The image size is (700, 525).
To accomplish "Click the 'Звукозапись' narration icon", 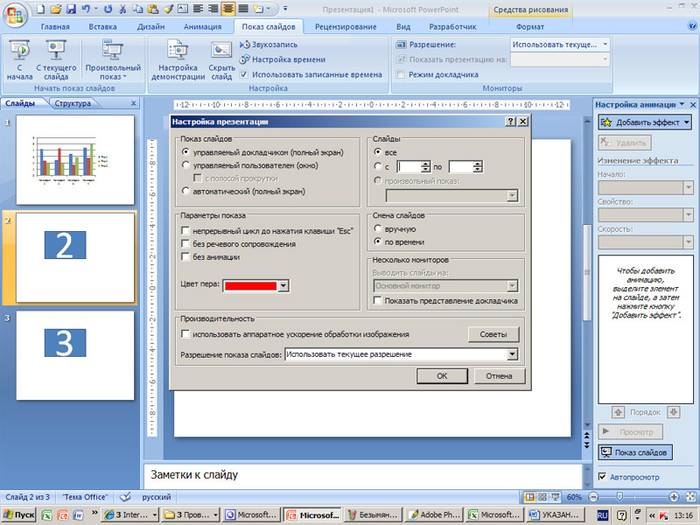I will [x=246, y=45].
